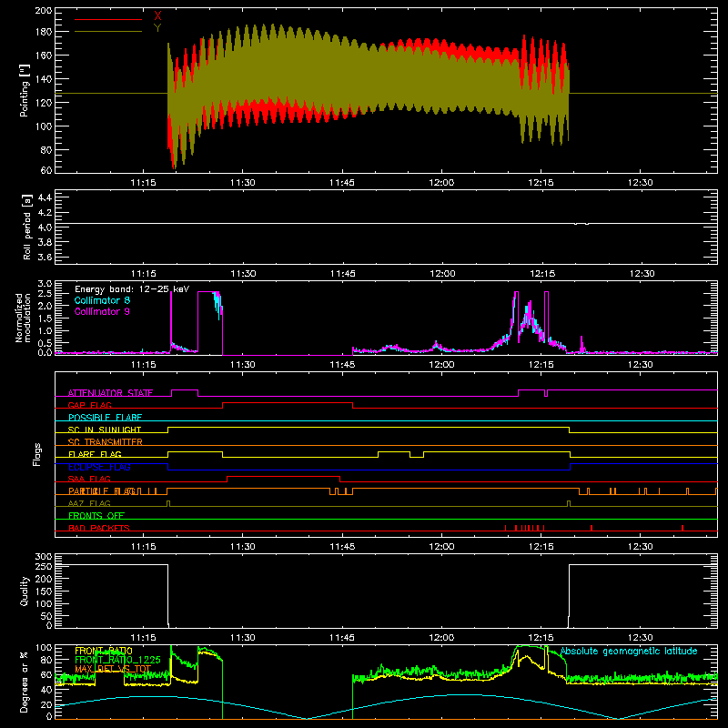This screenshot has height=728, width=728.
Task: Click 3.0 on the Normalized modulation axis
Action: coord(45,283)
